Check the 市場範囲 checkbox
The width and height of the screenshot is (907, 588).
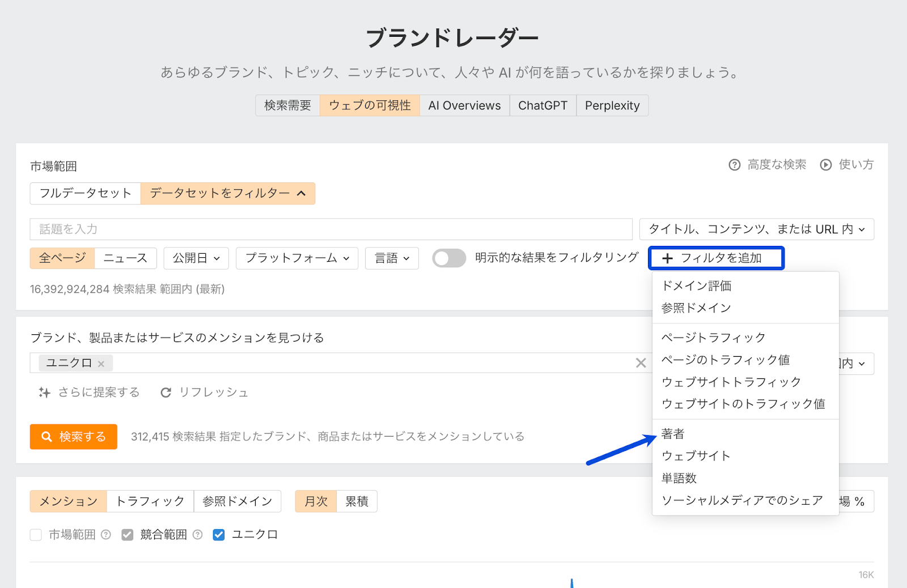tap(36, 535)
